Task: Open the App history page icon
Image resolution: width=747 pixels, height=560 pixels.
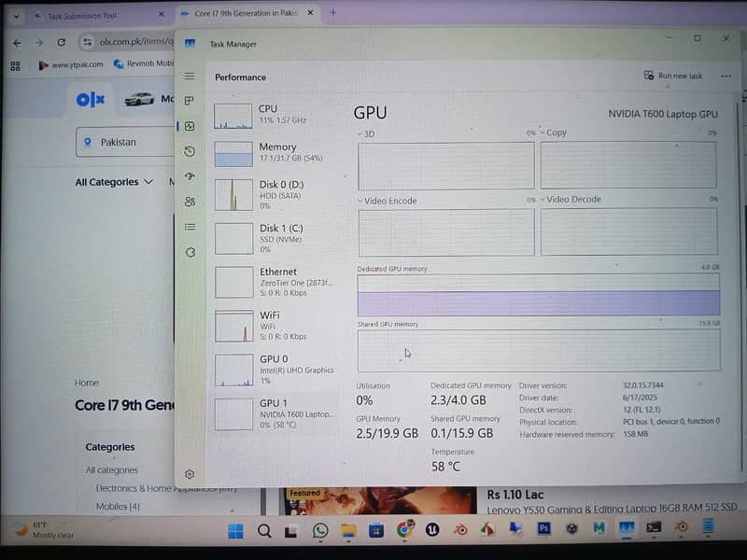Action: tap(190, 151)
